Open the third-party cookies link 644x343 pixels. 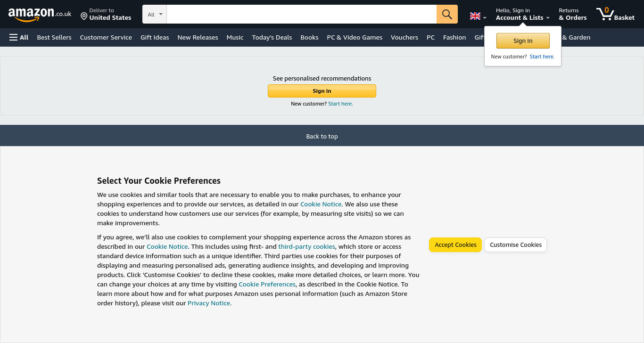coord(307,246)
